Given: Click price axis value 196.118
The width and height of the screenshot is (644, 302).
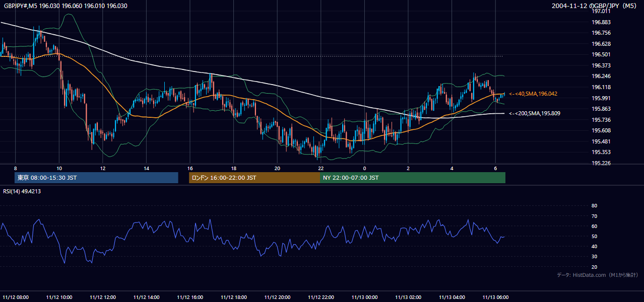Looking at the screenshot, I should (601, 87).
